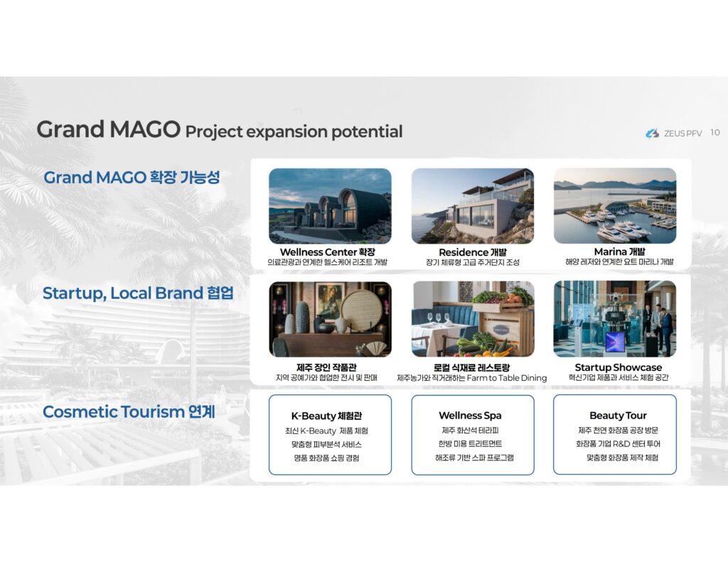Select the Wellness Center photo

tap(330, 206)
